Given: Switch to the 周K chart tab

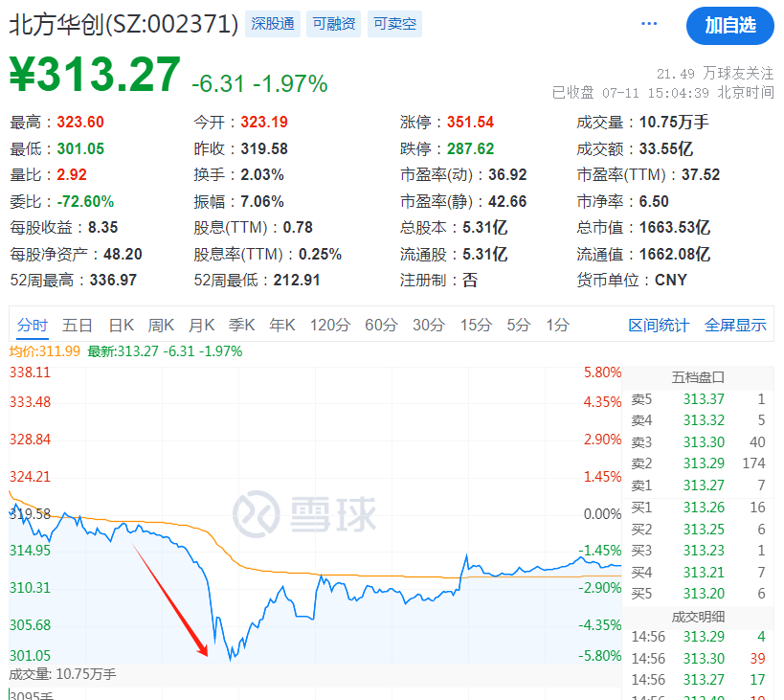Looking at the screenshot, I should pos(161,325).
